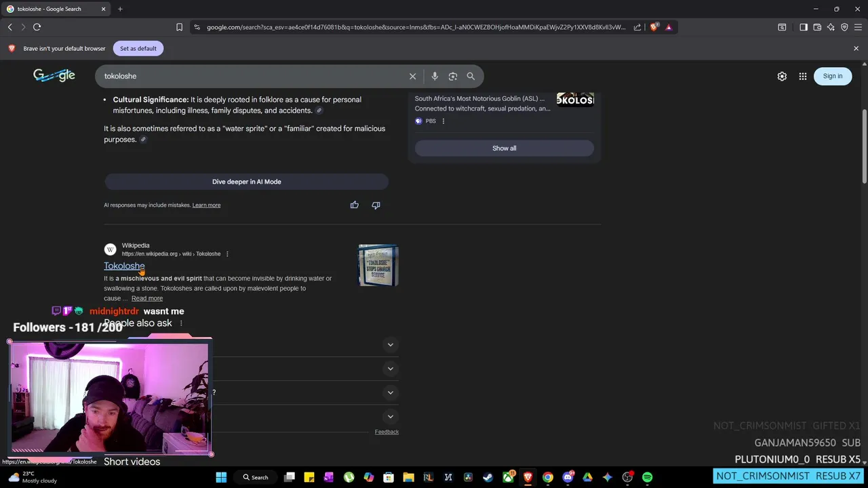
Task: Bookmark this page icon
Action: click(179, 27)
